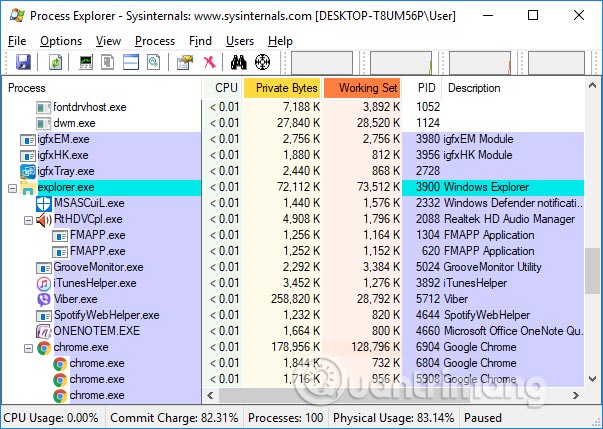Select the FMAPP.exe row with PID 620

click(293, 251)
